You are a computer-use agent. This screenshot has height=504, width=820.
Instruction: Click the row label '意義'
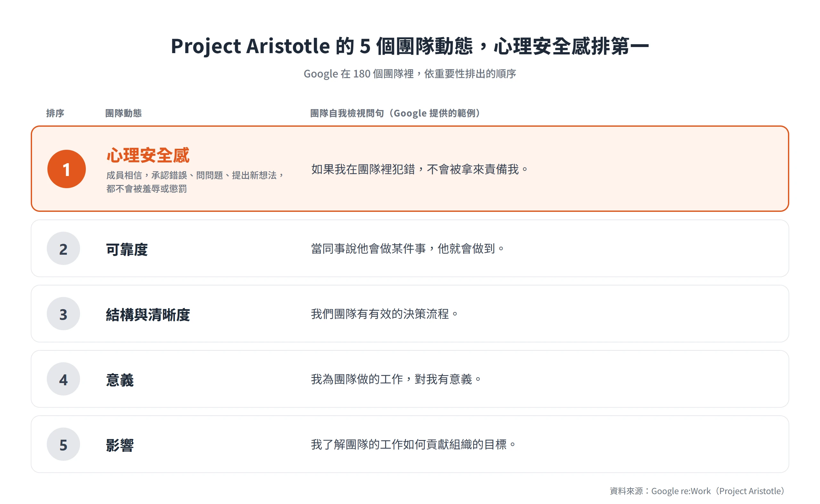click(120, 380)
